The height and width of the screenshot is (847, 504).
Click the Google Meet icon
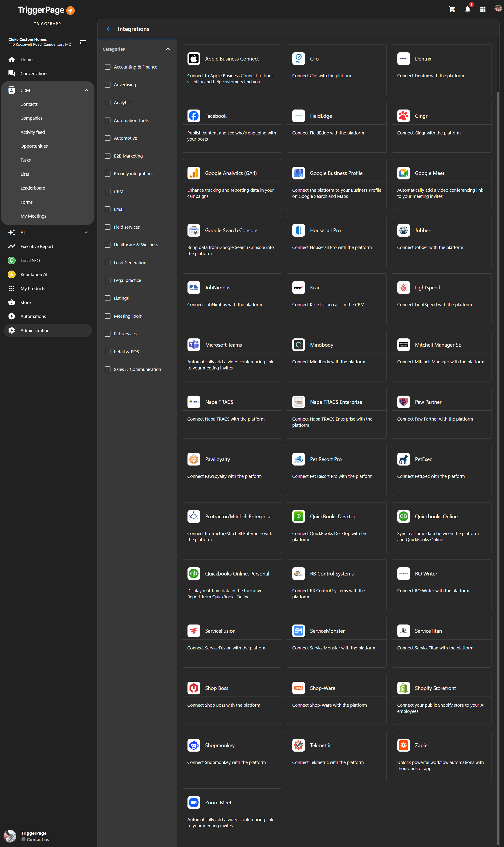[x=403, y=173]
